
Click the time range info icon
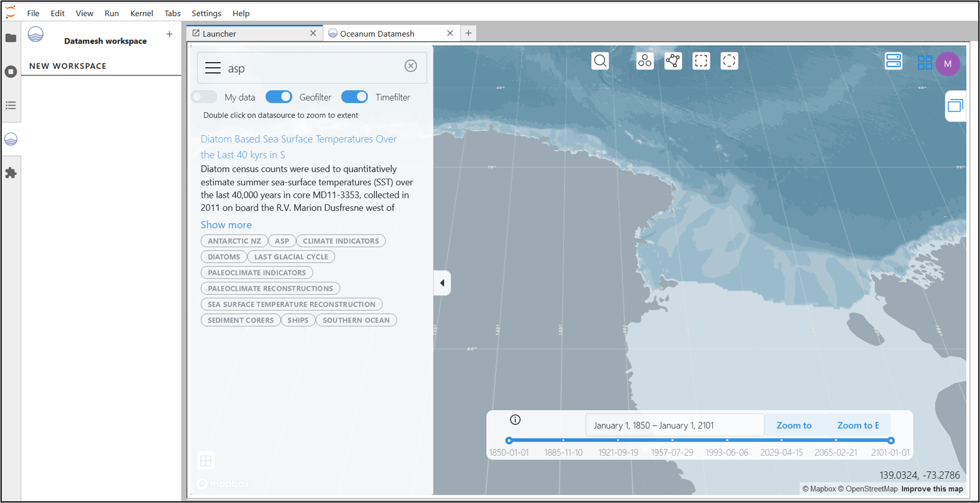pos(515,420)
